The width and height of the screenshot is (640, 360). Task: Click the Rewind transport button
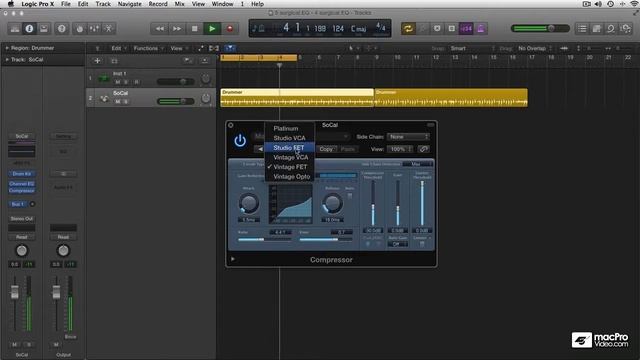160,29
